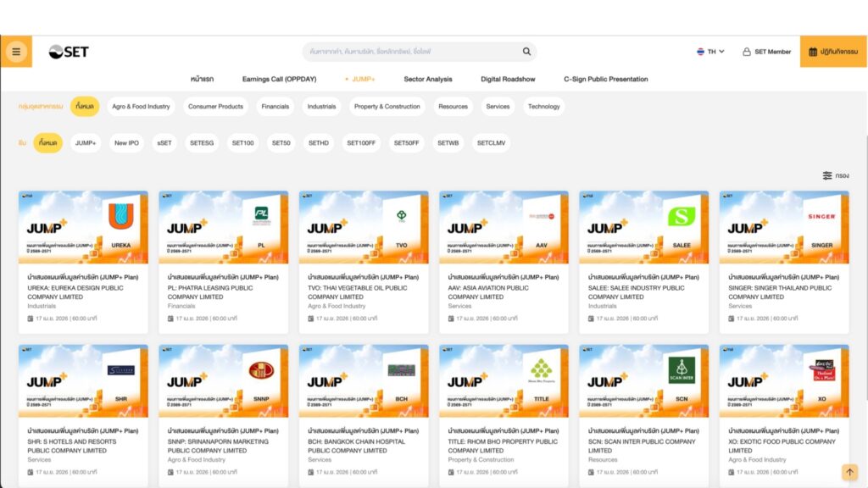Open the hamburger menu

[x=16, y=52]
